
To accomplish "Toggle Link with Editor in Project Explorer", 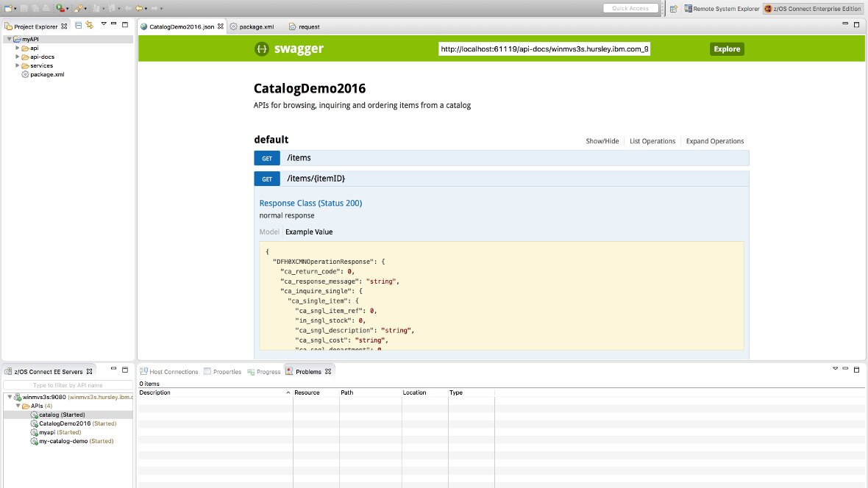I will pyautogui.click(x=89, y=25).
